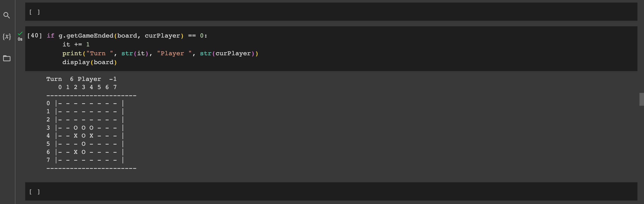Run the top empty code cell
This screenshot has width=644, height=204.
pyautogui.click(x=35, y=12)
